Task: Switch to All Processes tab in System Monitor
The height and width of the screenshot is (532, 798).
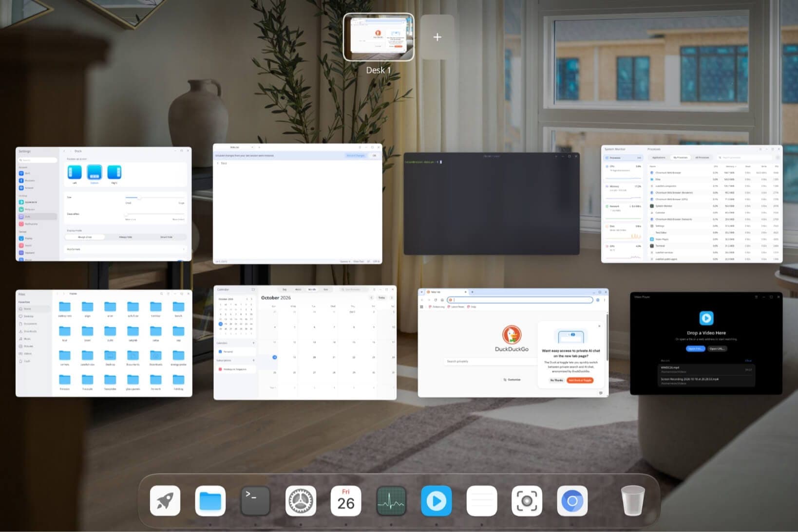Action: (x=702, y=158)
